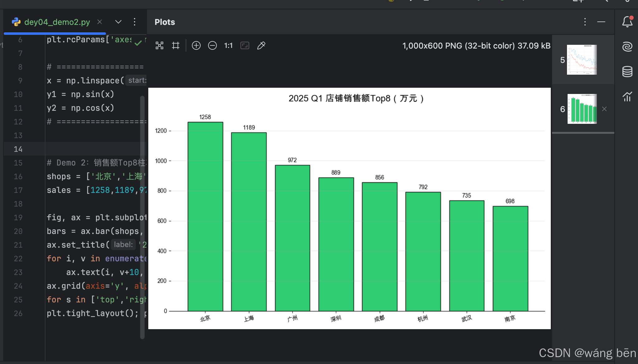Close the dey04_demo2.py tab

tap(99, 22)
